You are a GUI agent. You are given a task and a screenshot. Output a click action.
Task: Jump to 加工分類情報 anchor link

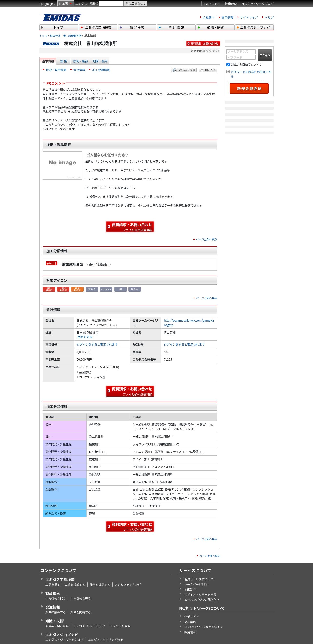coord(101,70)
